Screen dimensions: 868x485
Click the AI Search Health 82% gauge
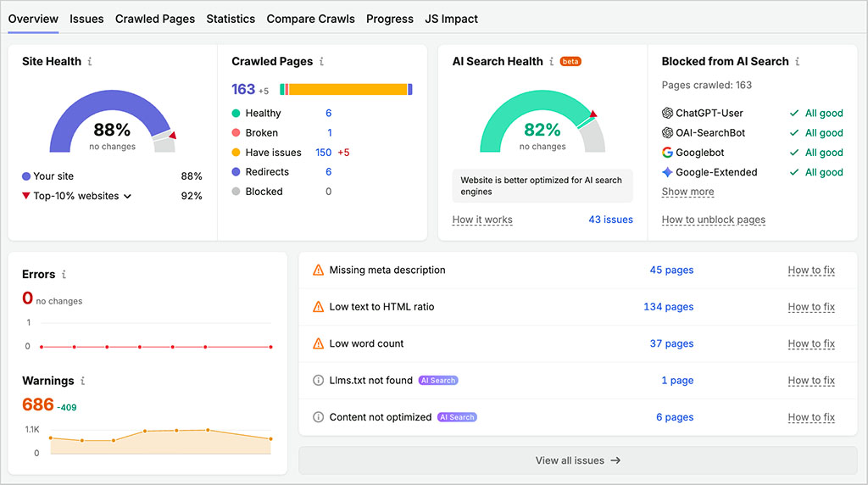point(542,122)
